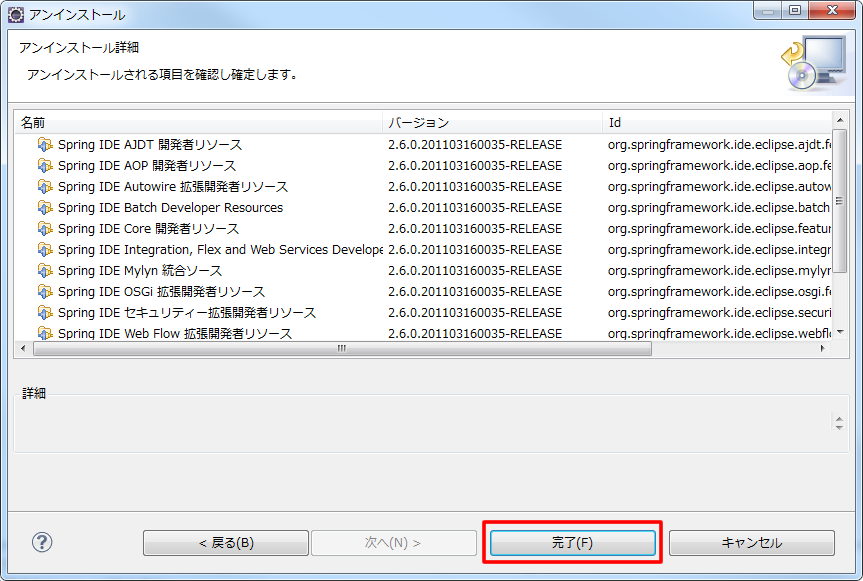Click the version cell of the AJDT row
The height and width of the screenshot is (581, 863).
475,145
